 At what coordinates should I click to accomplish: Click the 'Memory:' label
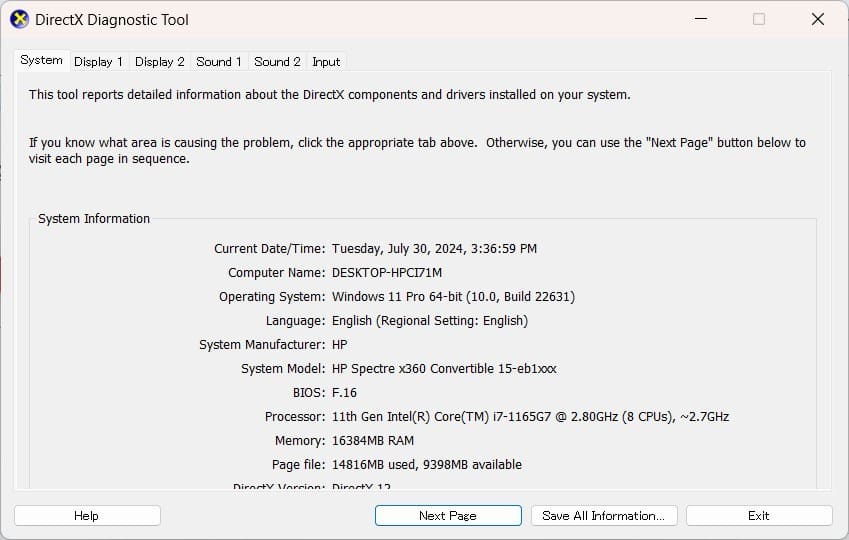tap(300, 441)
